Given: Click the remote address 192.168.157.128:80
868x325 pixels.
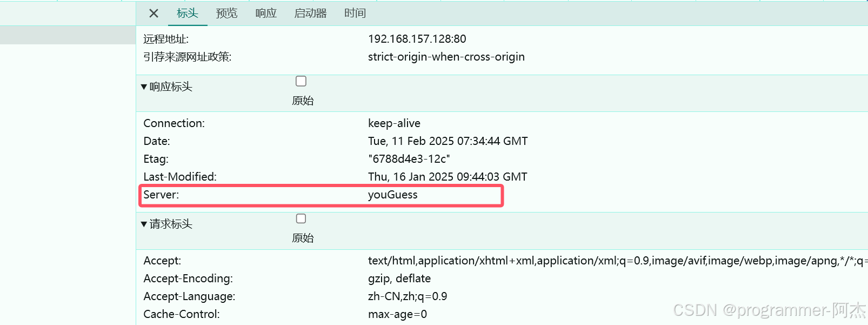Looking at the screenshot, I should (x=419, y=38).
